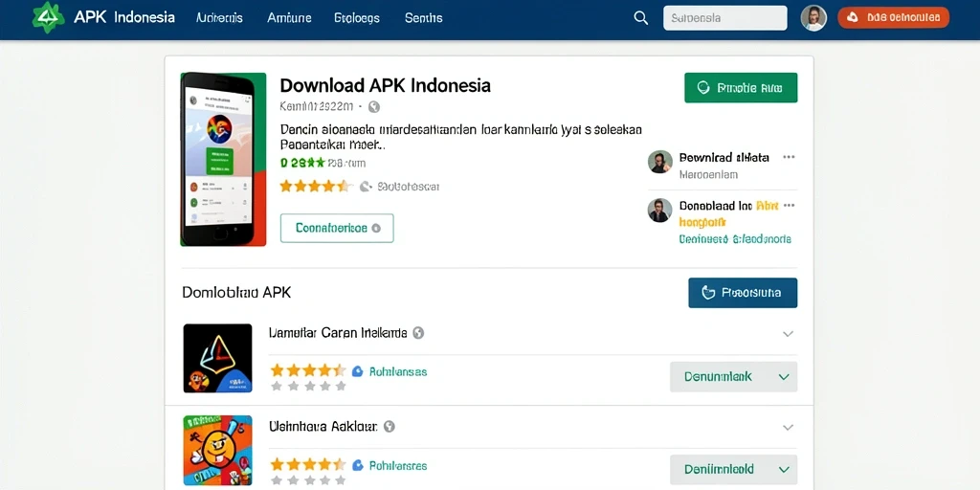Click star rating of Download APK Indonesia
The width and height of the screenshot is (980, 490).
[314, 186]
